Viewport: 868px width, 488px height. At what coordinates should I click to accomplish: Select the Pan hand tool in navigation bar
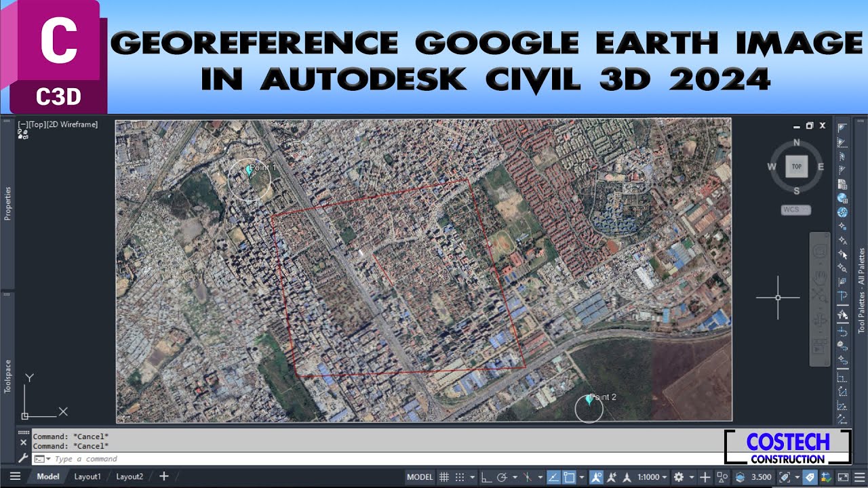819,277
